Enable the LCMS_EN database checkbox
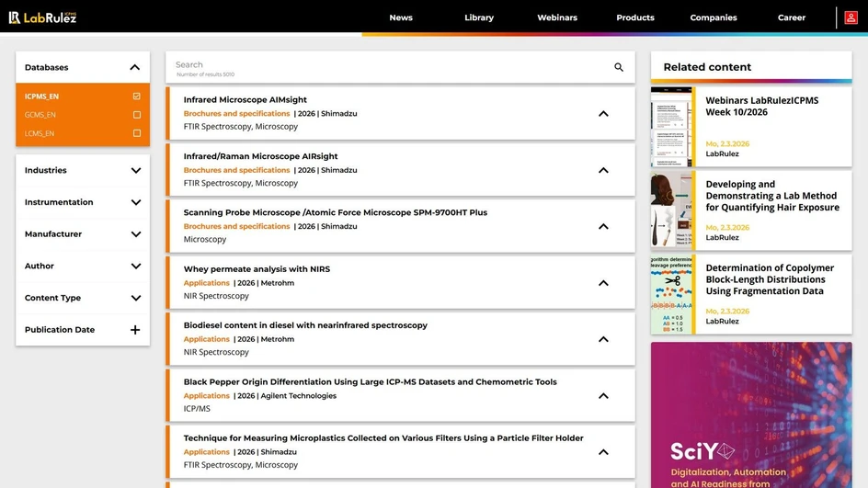The image size is (868, 488). click(x=137, y=133)
